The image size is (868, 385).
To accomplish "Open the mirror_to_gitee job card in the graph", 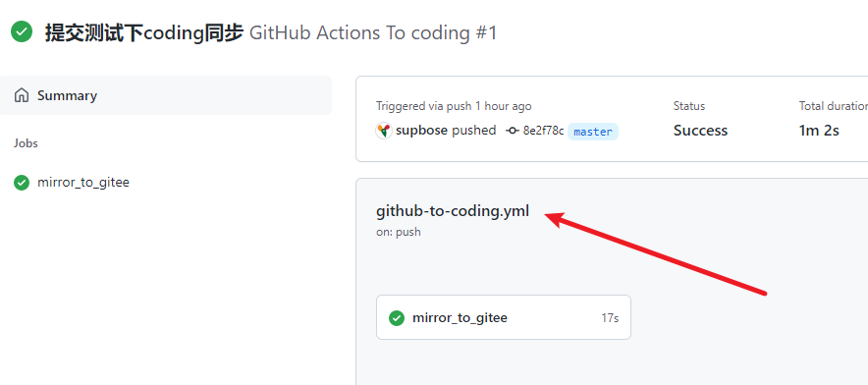I will click(503, 317).
